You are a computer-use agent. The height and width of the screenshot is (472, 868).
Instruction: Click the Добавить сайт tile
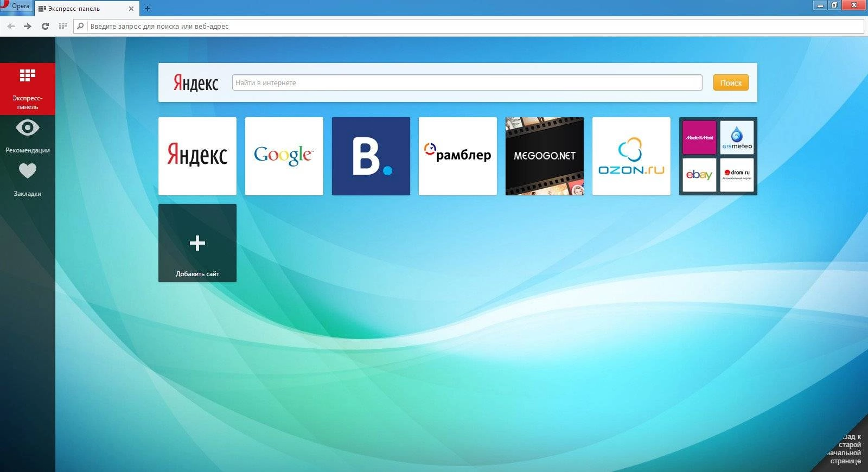(197, 243)
